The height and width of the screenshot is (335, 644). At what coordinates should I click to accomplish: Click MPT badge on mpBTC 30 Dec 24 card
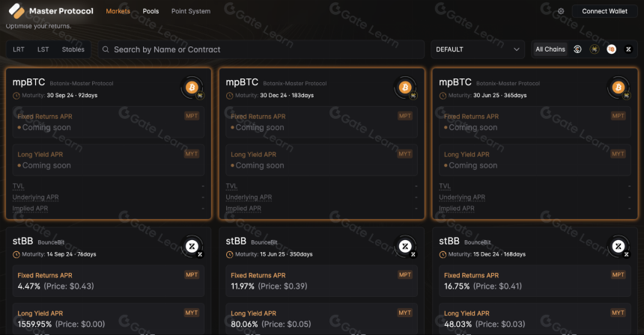click(405, 116)
